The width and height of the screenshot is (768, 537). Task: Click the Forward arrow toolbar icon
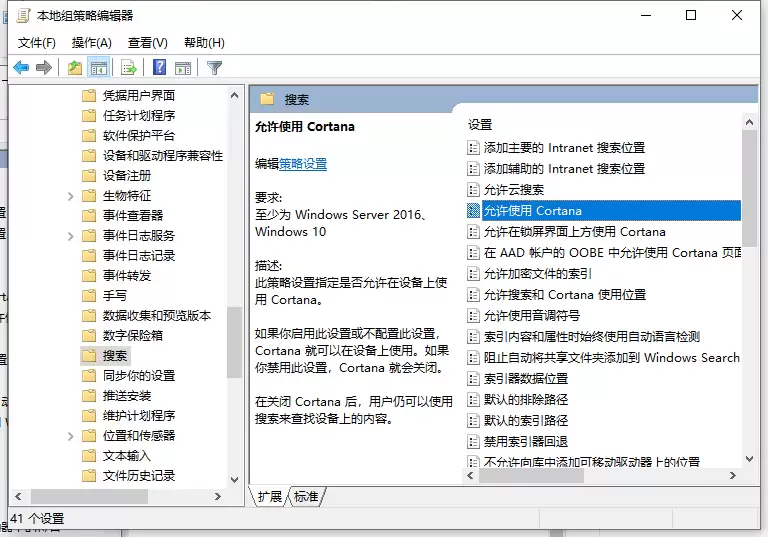[44, 68]
